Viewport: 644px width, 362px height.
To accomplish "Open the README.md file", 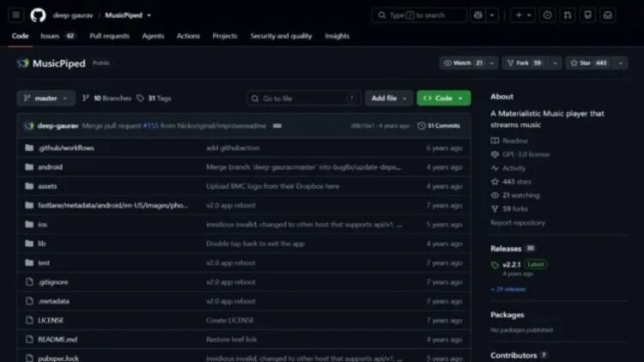I will tap(58, 340).
